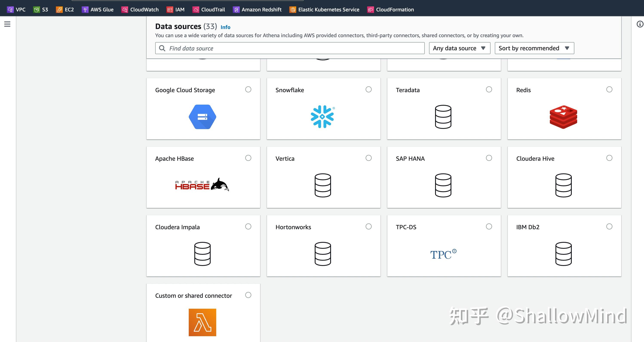
Task: Open the S3 service shortcut
Action: pyautogui.click(x=41, y=9)
